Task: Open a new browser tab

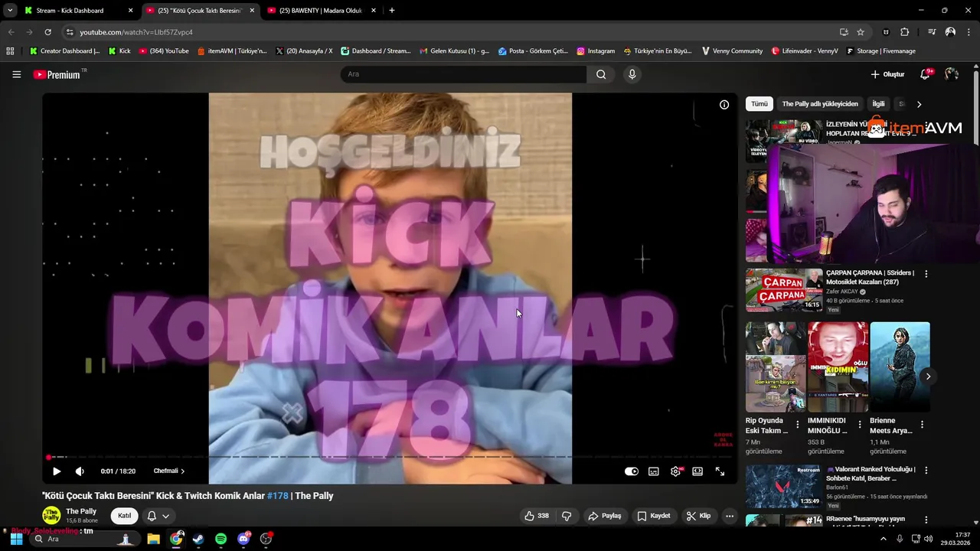Action: (392, 11)
